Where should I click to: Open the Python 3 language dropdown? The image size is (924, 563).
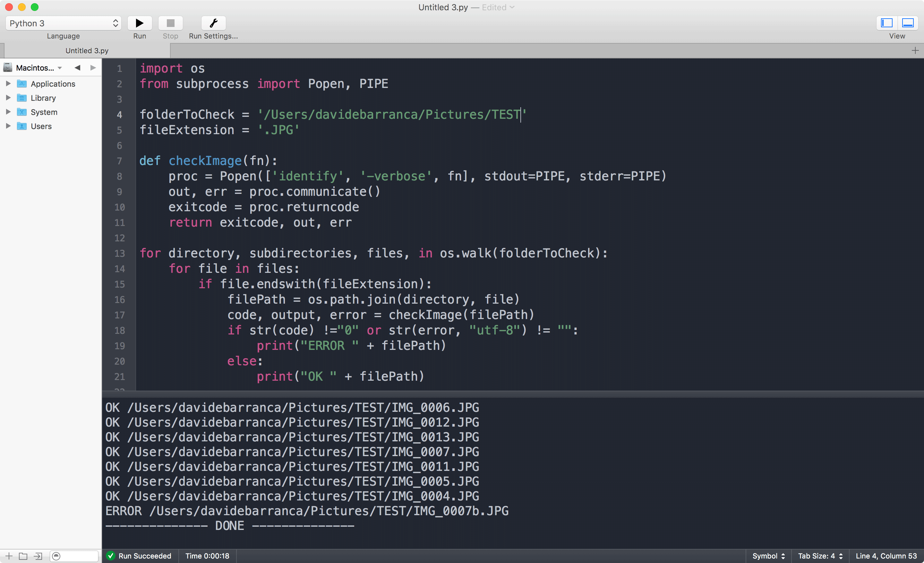click(63, 23)
